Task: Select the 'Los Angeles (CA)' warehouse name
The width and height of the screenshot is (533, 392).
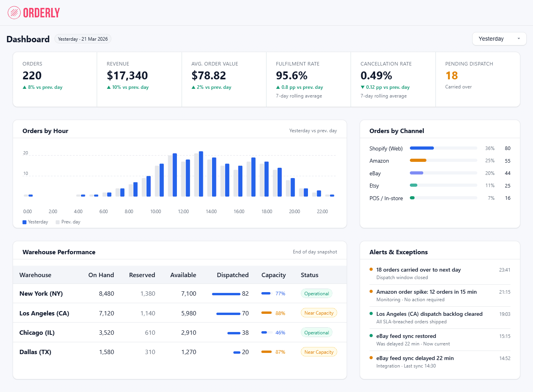Action: (44, 313)
